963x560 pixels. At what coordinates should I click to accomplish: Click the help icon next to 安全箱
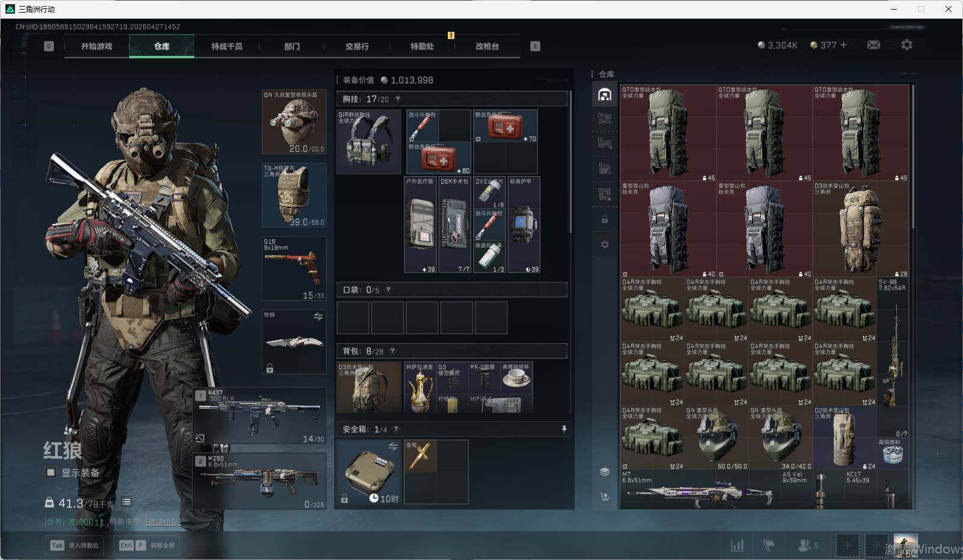[396, 429]
